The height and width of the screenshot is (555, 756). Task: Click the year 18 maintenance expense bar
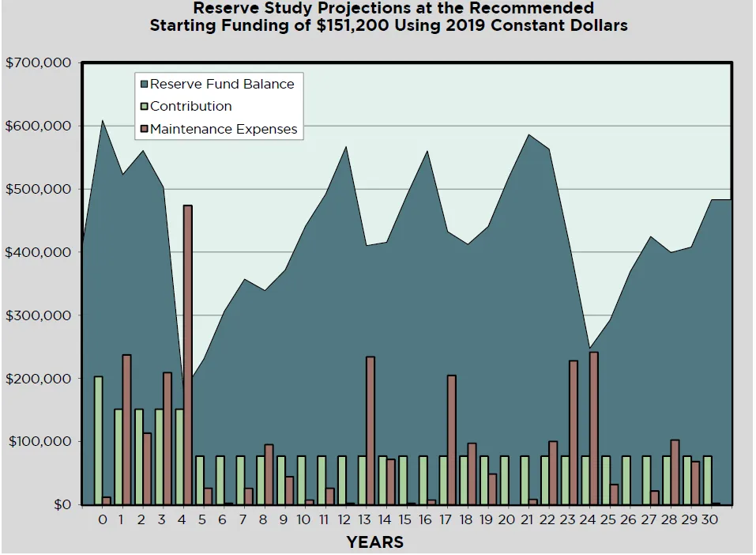pos(472,474)
